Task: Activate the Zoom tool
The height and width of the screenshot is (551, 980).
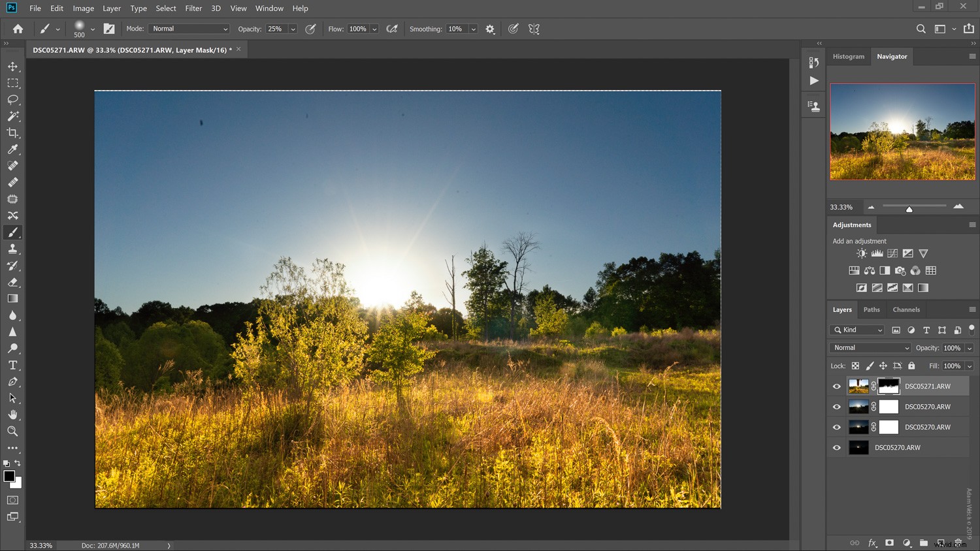Action: [x=12, y=431]
